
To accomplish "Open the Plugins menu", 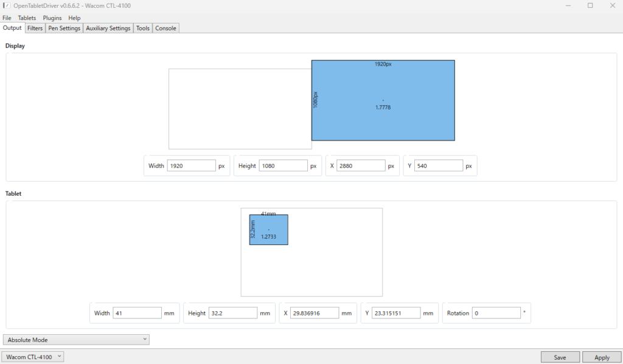I will (52, 18).
